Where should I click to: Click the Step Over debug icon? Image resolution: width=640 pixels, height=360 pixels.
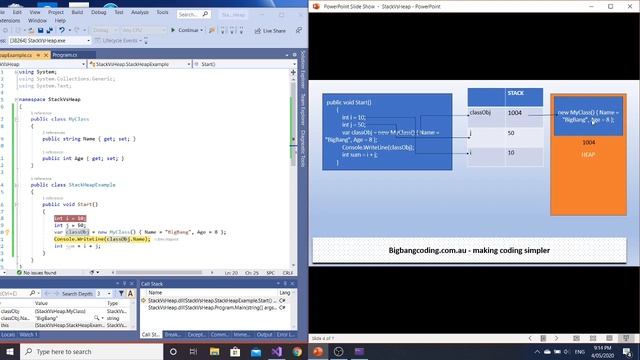click(232, 30)
